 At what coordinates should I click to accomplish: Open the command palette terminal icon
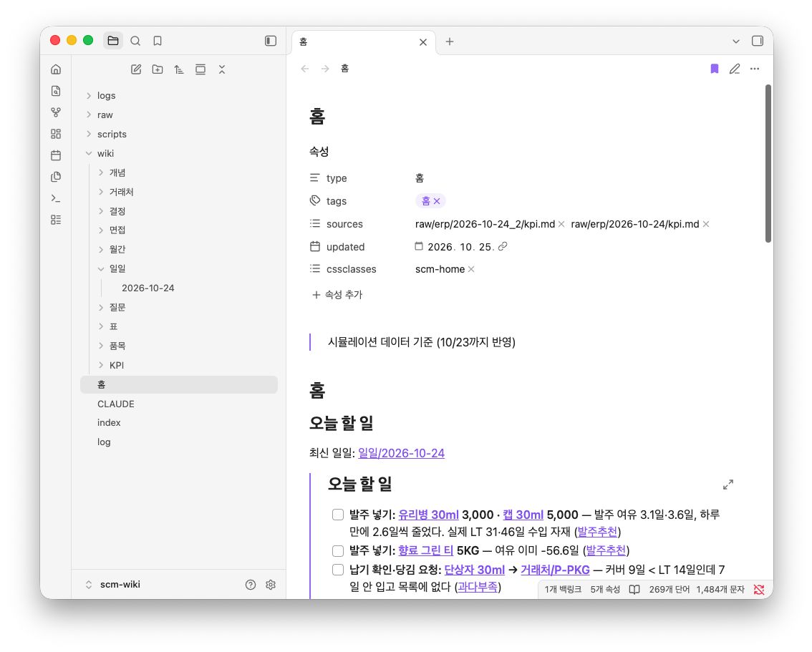(x=56, y=198)
